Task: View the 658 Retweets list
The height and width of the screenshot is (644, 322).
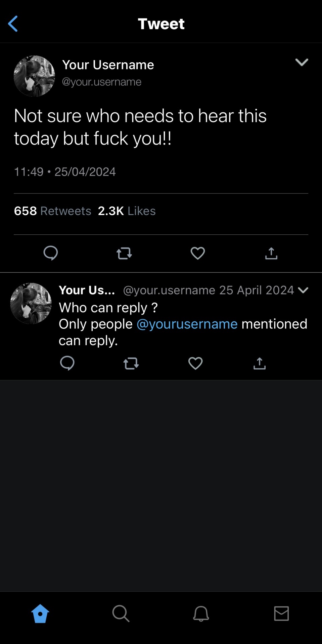Action: 53,211
